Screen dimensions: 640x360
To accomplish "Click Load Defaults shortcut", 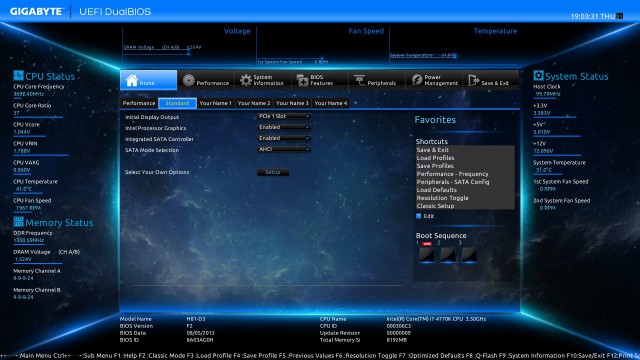I will tap(436, 190).
